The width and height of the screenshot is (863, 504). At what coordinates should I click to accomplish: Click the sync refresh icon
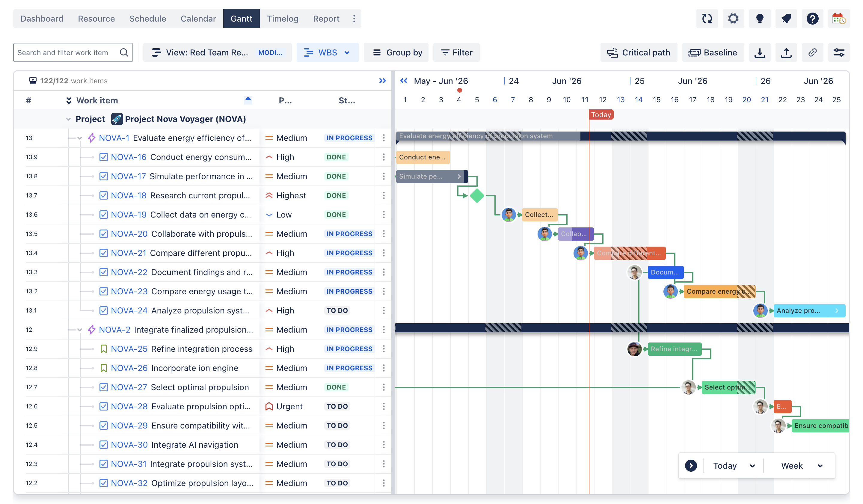[707, 19]
